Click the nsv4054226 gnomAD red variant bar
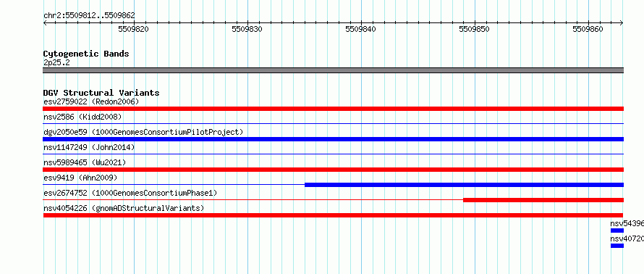 coord(333,215)
